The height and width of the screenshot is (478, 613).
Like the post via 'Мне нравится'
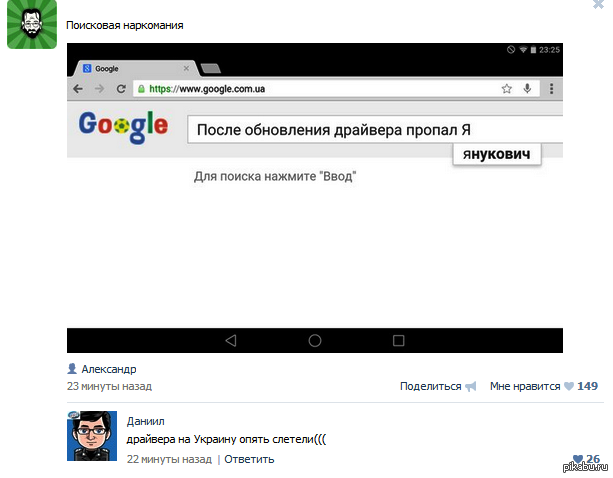coord(525,386)
